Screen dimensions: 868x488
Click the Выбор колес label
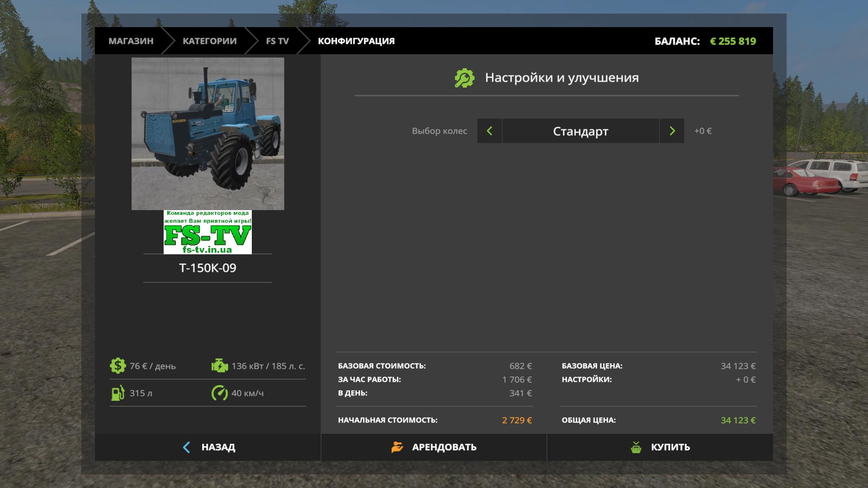439,131
